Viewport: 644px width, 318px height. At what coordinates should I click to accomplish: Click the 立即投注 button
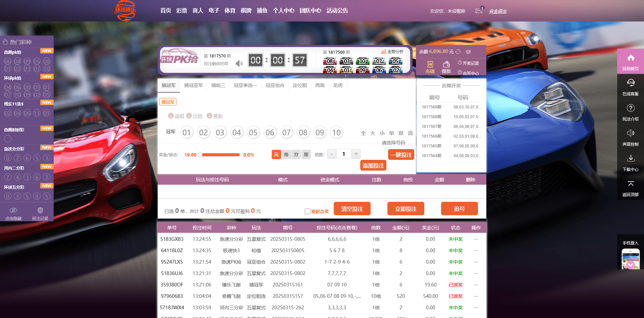[406, 209]
